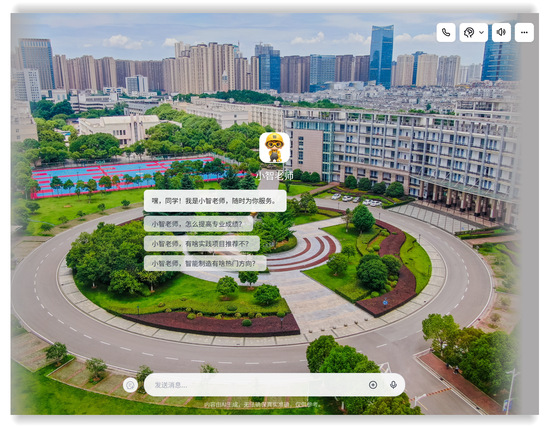Choose suggestion 小智老师，怎么提高专业成绩？
The width and height of the screenshot is (548, 427).
198,224
